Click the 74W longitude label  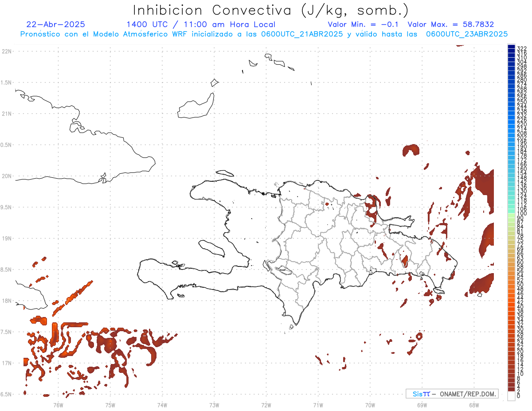162,404
